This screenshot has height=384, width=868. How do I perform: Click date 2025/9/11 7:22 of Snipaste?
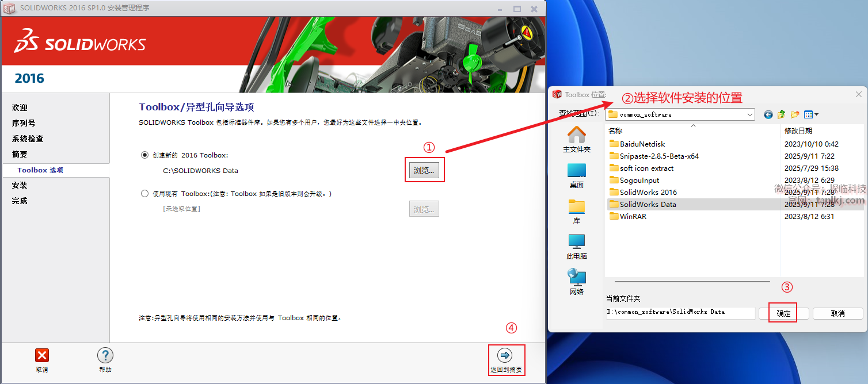tap(809, 156)
